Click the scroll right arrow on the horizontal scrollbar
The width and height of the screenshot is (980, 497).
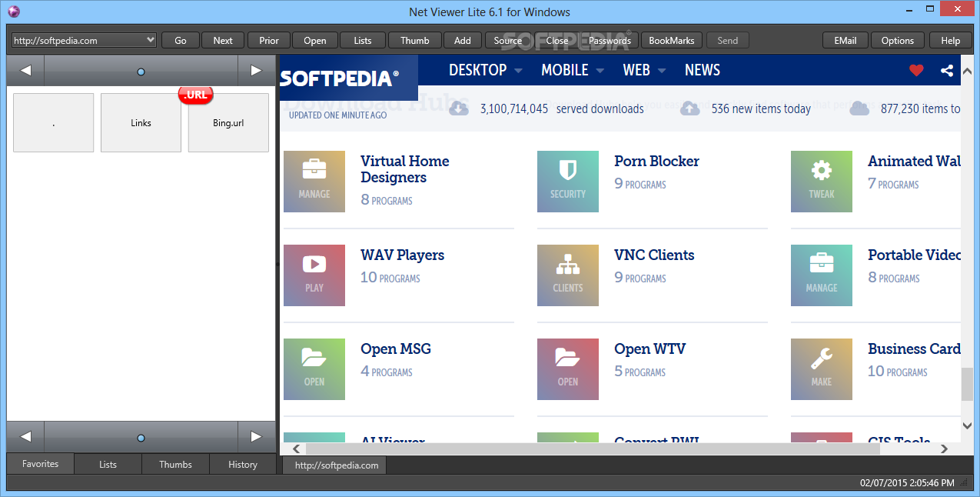click(x=945, y=449)
